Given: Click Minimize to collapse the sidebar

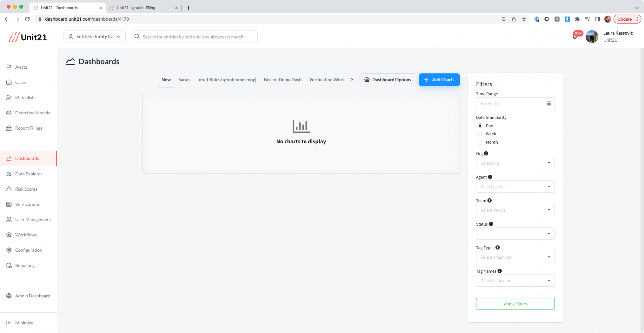Looking at the screenshot, I should coord(20,323).
